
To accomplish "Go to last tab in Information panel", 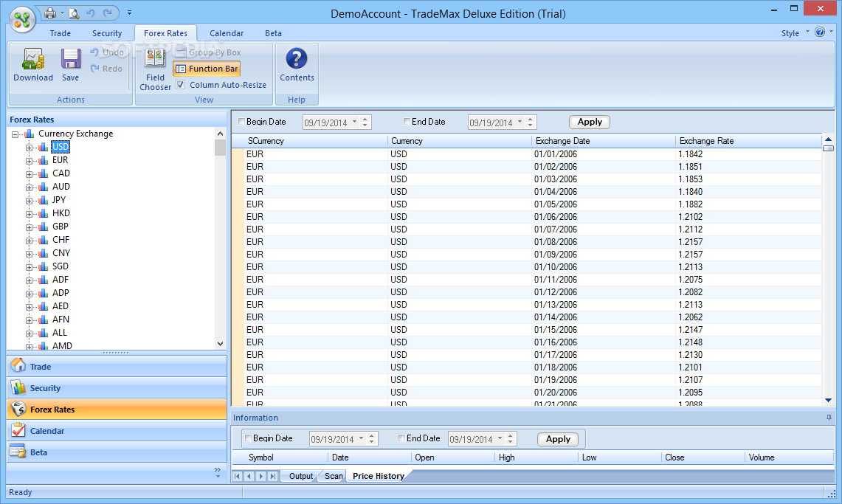I will click(x=273, y=476).
